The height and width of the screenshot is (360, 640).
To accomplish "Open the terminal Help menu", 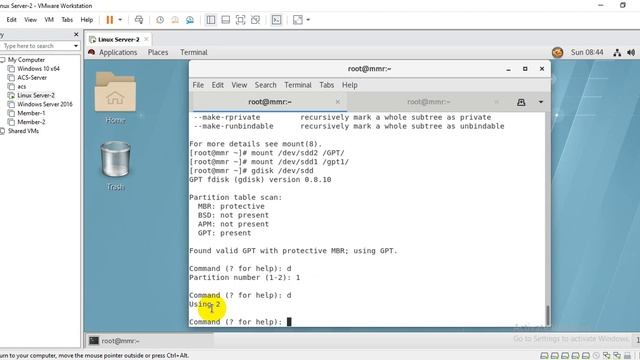I will point(350,85).
